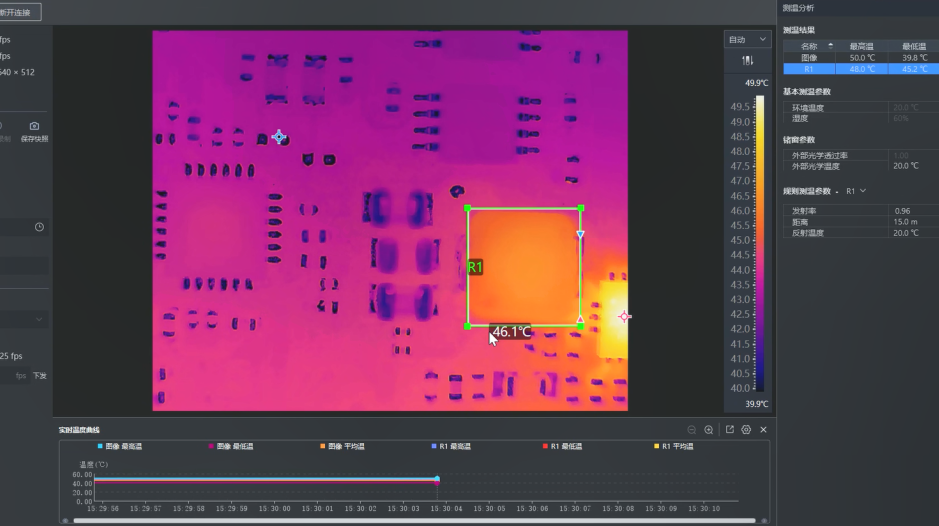Click the chart zoom in icon

click(x=708, y=430)
